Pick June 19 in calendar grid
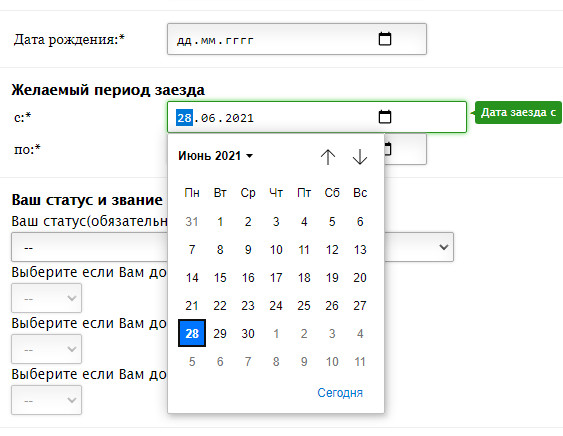 point(332,277)
